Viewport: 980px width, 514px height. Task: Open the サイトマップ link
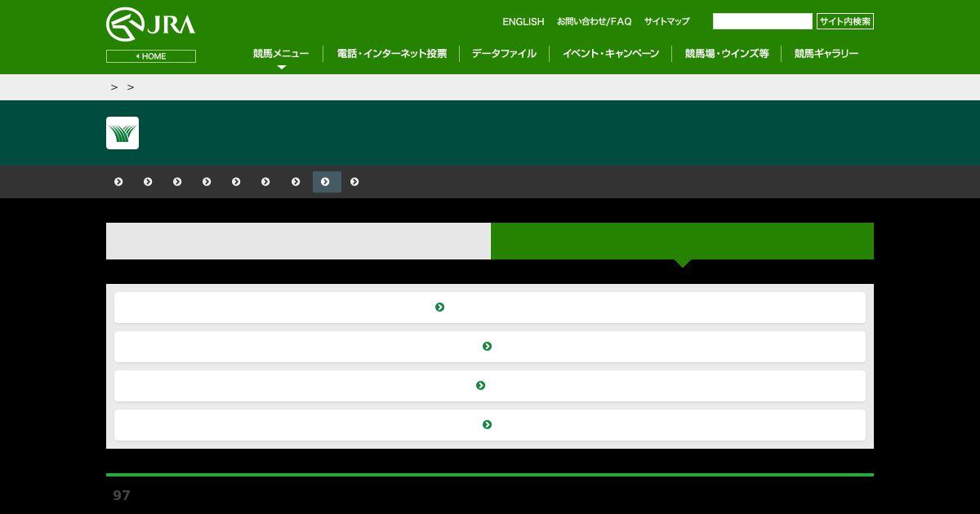point(667,21)
